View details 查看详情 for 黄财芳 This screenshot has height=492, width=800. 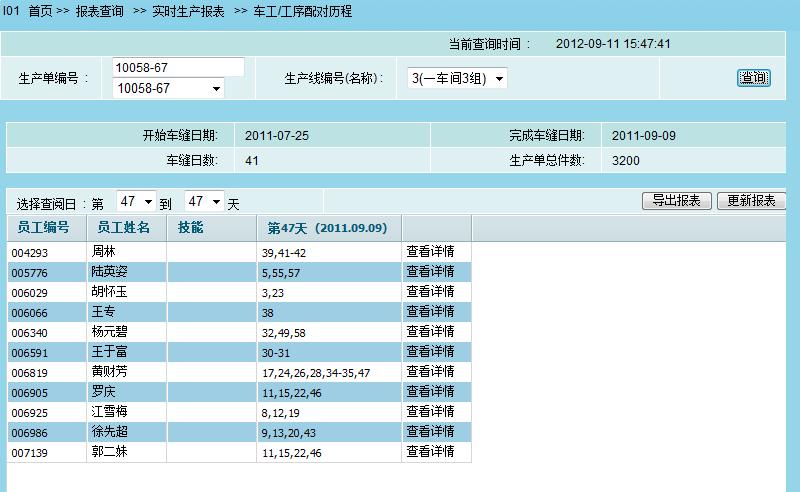(x=430, y=372)
